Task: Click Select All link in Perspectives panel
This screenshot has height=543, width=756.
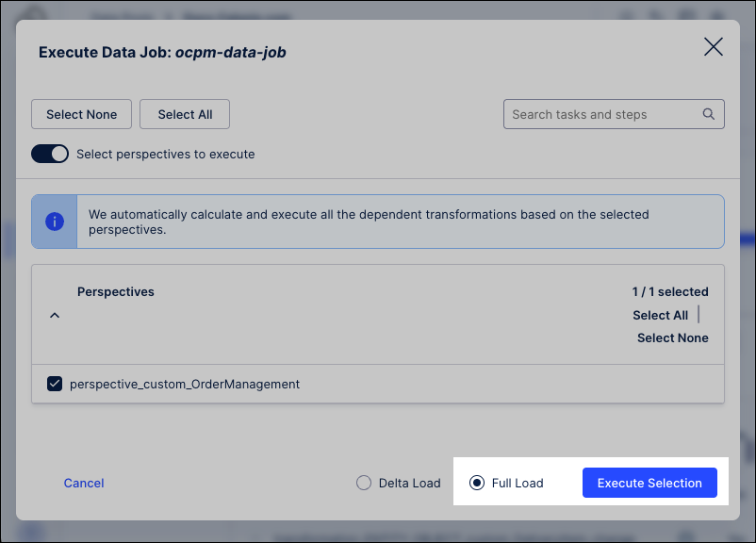Action: coord(660,315)
